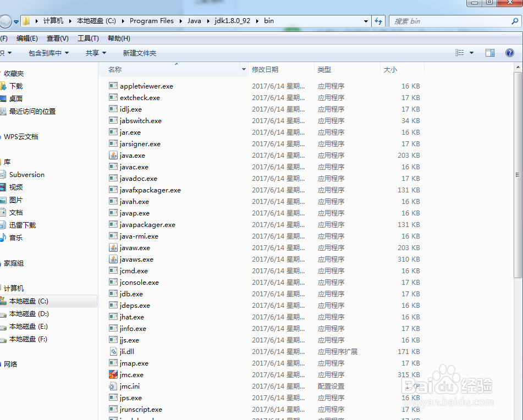Sort by 类型 column header
523x420 pixels.
pos(347,69)
